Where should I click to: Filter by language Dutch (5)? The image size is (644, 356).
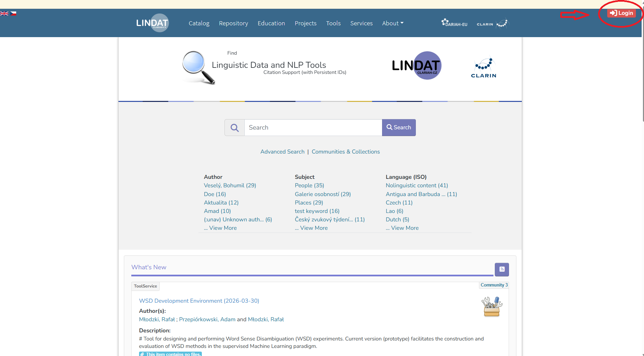[398, 219]
